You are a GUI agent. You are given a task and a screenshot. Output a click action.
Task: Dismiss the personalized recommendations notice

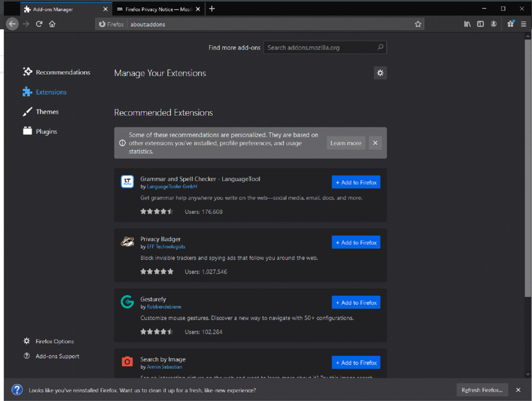pyautogui.click(x=375, y=143)
